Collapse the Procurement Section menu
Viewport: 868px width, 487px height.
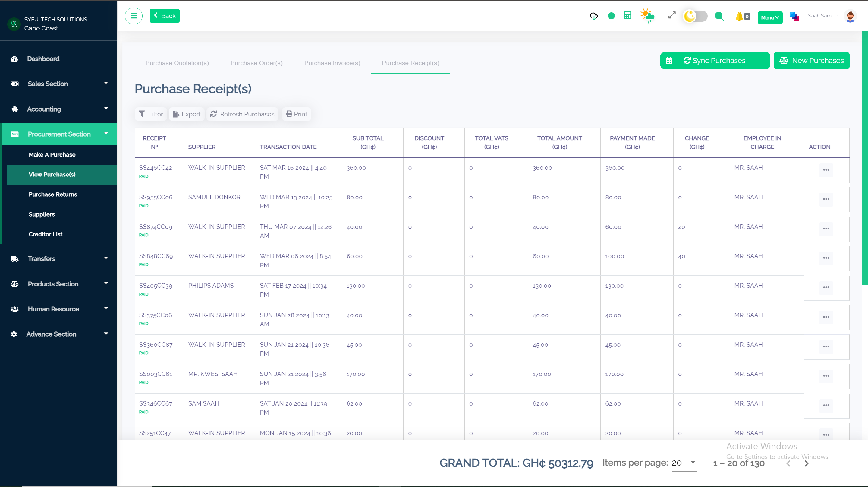[60, 134]
